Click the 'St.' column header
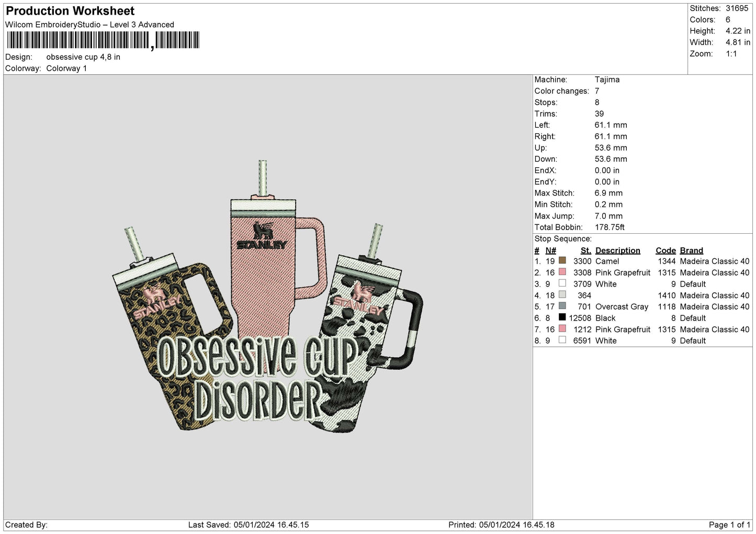The height and width of the screenshot is (534, 756). click(586, 251)
